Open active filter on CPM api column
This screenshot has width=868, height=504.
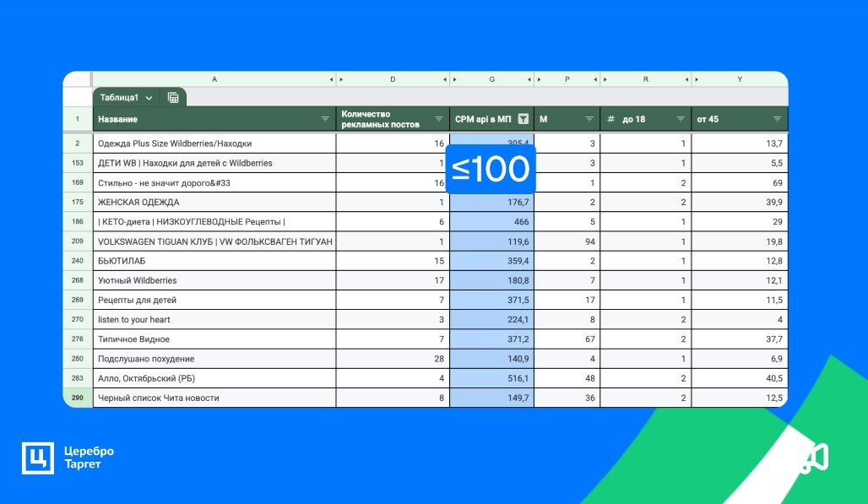pos(524,119)
